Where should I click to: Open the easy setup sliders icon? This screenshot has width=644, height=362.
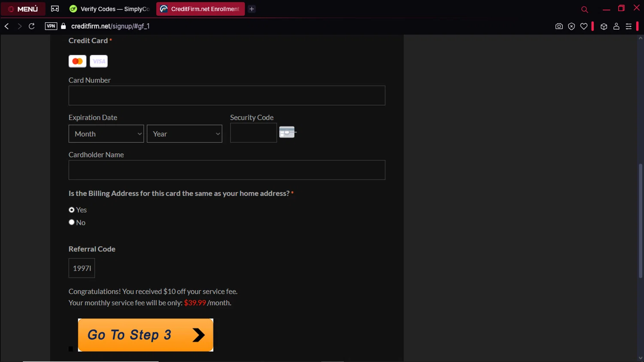(x=629, y=27)
